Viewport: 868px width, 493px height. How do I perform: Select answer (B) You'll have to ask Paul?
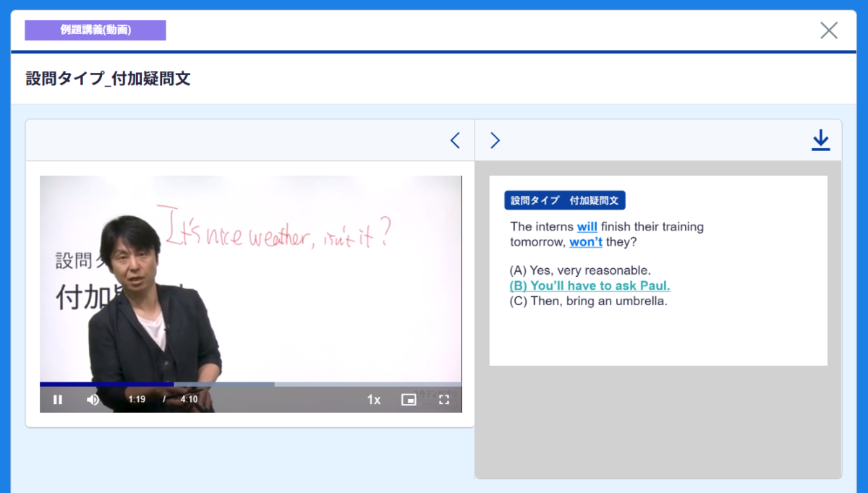(x=590, y=286)
